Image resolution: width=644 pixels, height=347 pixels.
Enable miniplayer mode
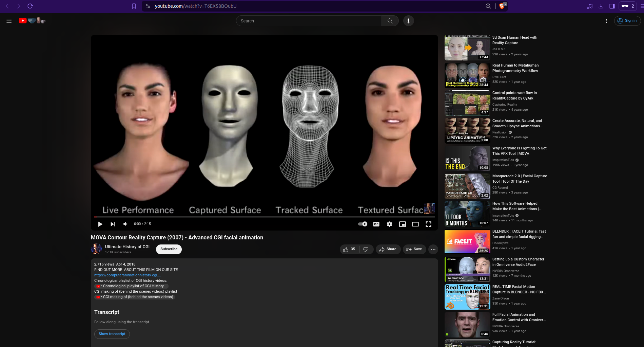(403, 224)
